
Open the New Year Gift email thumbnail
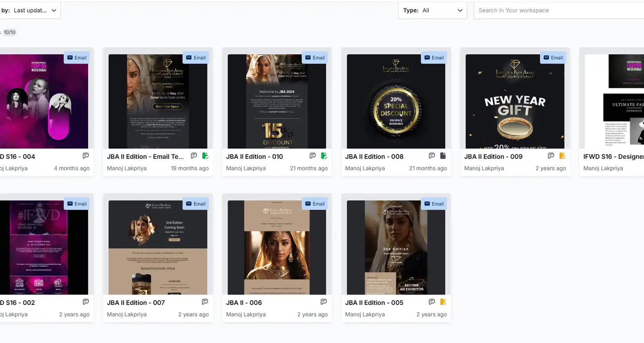[515, 101]
